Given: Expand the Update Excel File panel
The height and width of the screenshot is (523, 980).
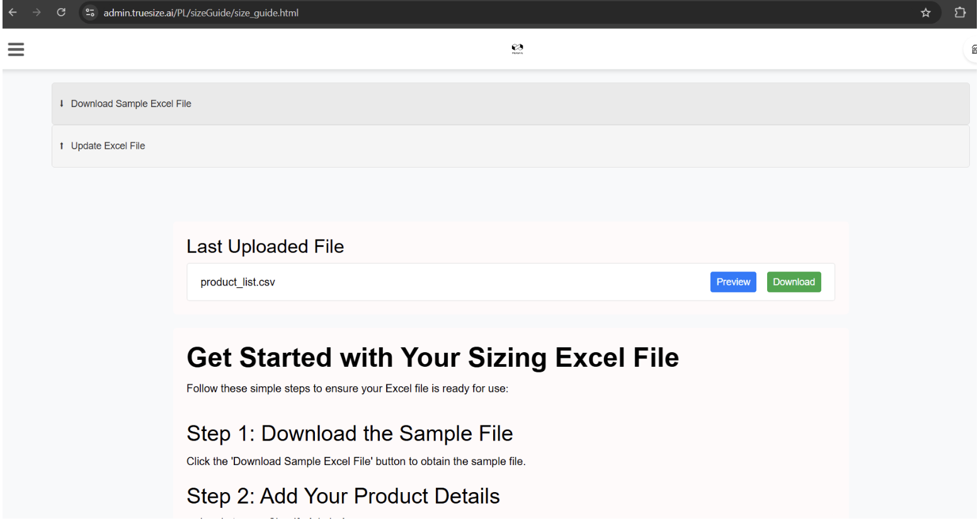Looking at the screenshot, I should point(510,146).
